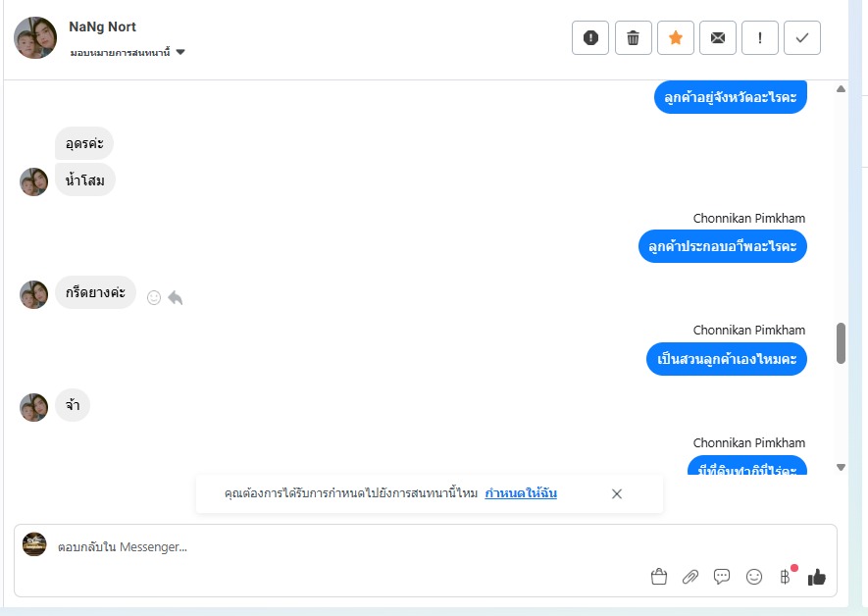Click the NaNg Nort profile picture in the header
Screen dimensions: 868x616
(35, 37)
